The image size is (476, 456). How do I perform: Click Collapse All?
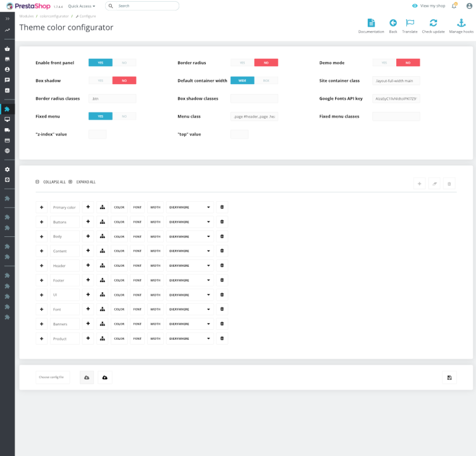(x=51, y=182)
